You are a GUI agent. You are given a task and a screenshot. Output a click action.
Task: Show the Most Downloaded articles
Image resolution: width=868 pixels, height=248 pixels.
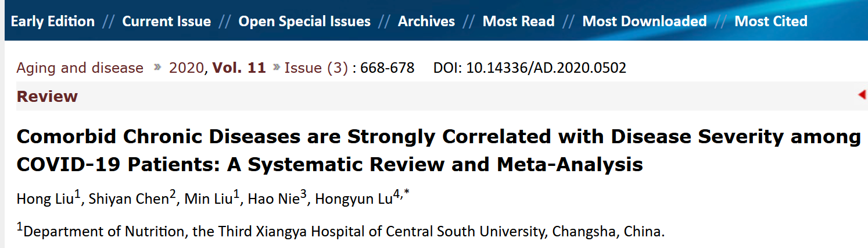[x=644, y=22]
